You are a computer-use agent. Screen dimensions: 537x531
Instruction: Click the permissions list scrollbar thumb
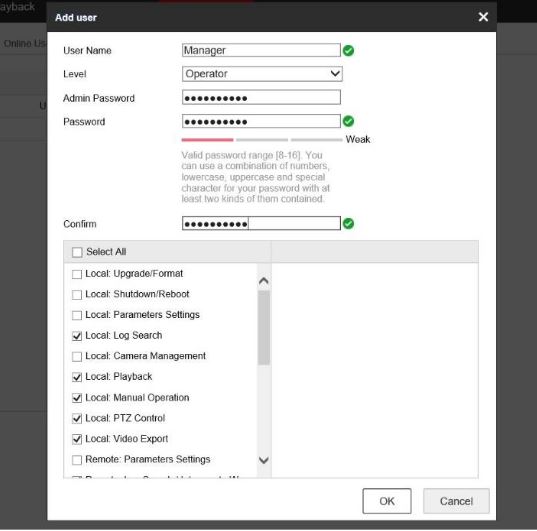264,328
